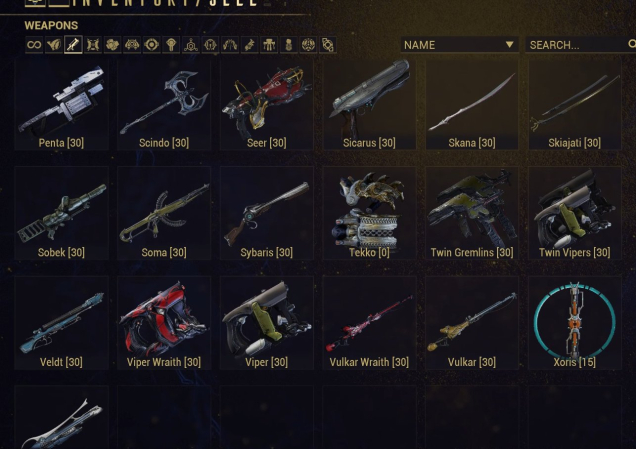Click the flower-shaped category filter icon
Screen dimensions: 636x449
click(112, 45)
